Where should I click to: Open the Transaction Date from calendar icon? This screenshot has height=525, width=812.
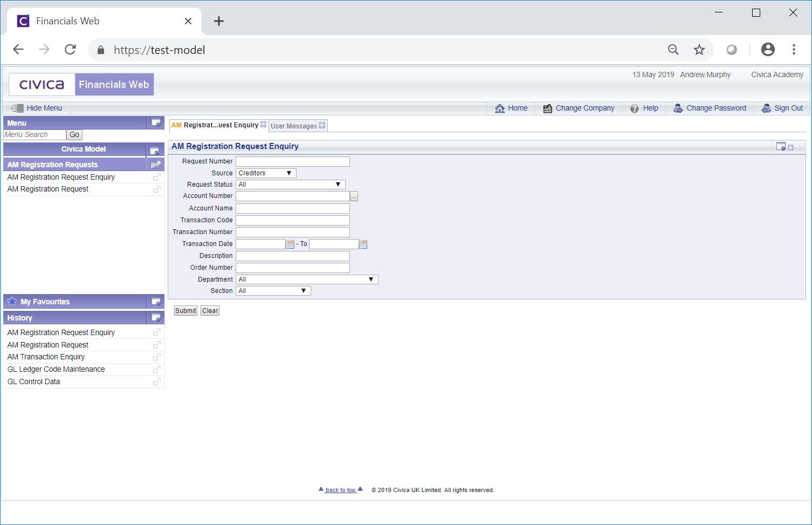click(290, 244)
